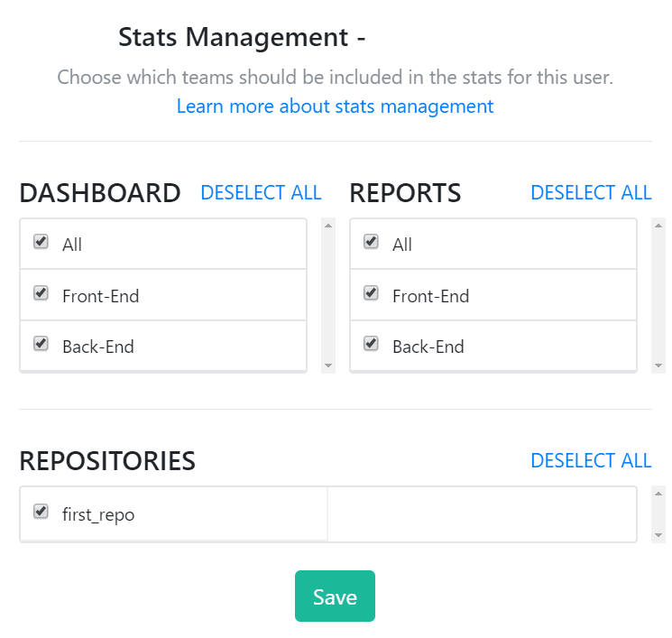
Task: Toggle Reports Front-End team checkbox
Action: pyautogui.click(x=371, y=293)
